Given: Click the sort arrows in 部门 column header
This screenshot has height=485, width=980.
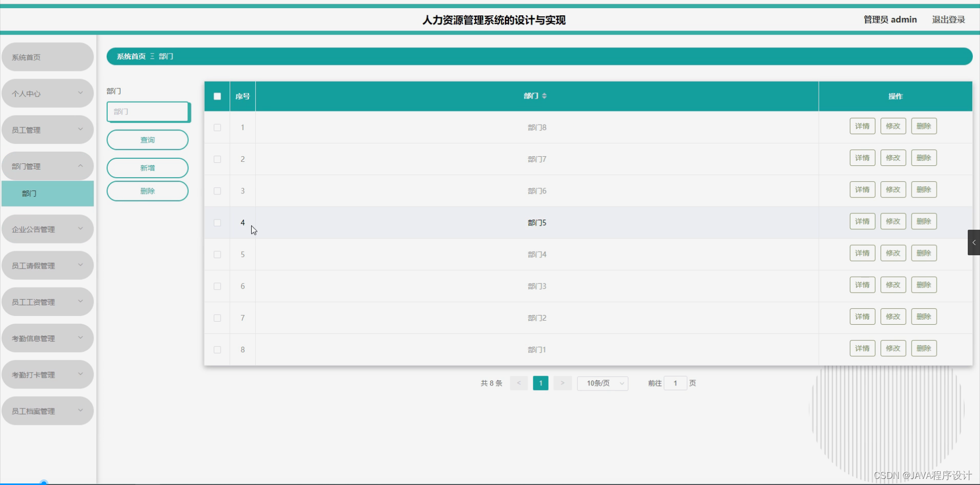Looking at the screenshot, I should (x=544, y=96).
